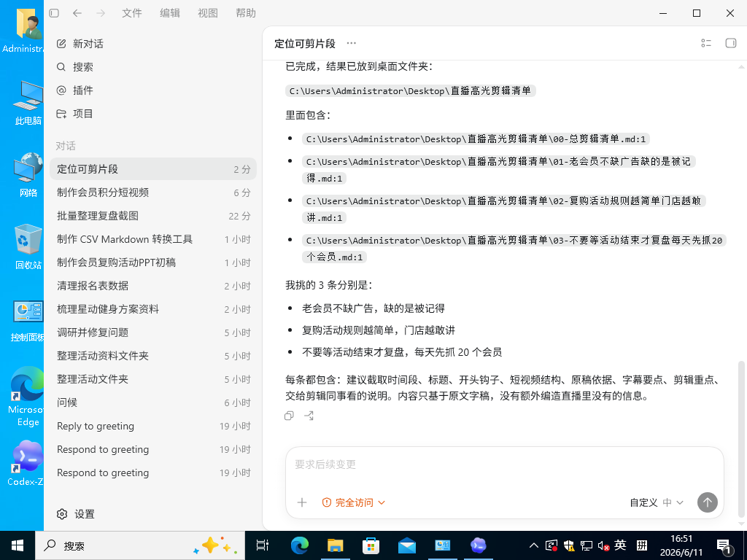Click the taskbar 搜索 box
Viewport: 747px width, 560px height.
(x=139, y=545)
